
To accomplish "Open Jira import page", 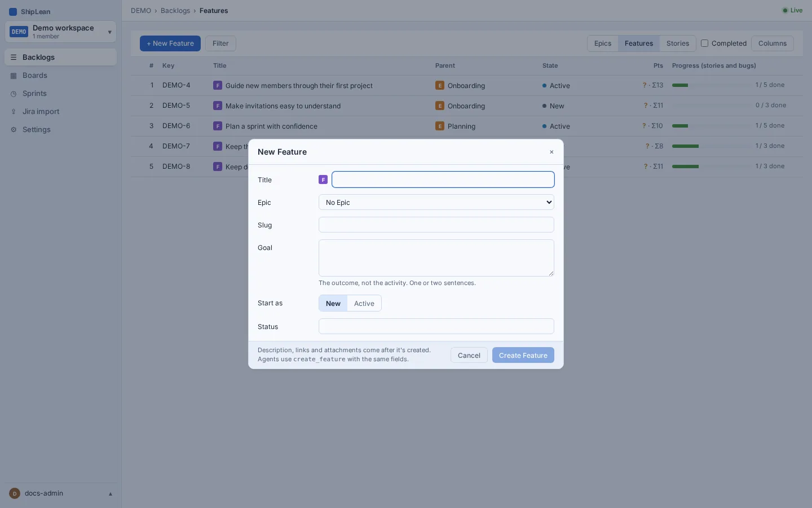I will click(60, 111).
